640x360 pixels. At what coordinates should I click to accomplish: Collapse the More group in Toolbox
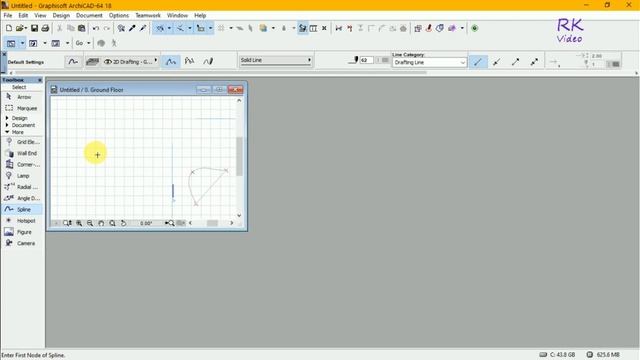click(14, 132)
